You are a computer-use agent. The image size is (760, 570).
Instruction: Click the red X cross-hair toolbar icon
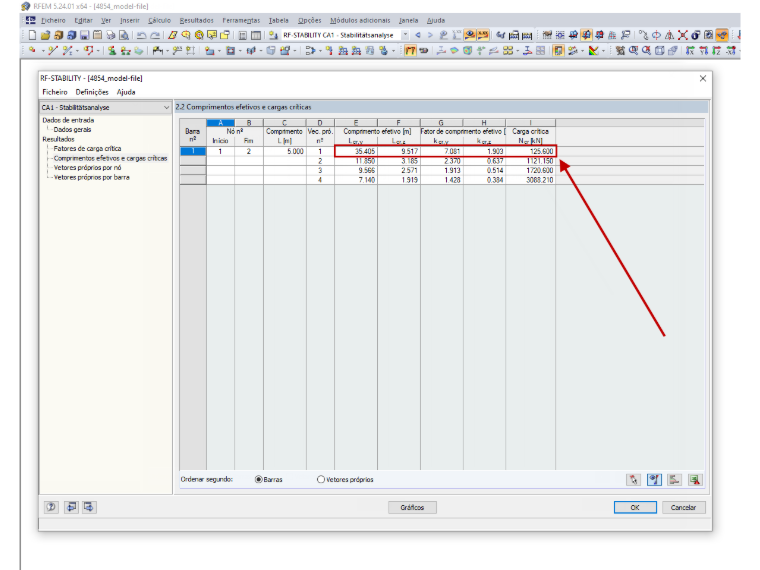coord(682,35)
